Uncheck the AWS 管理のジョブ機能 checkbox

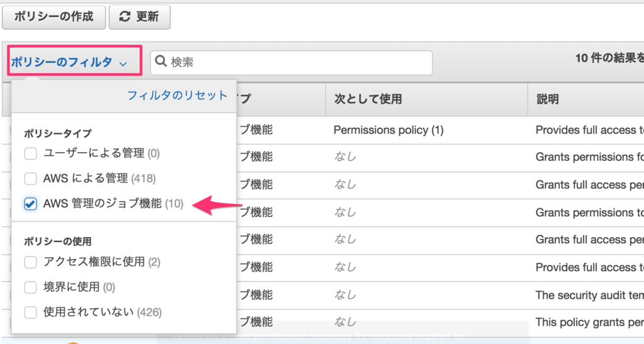click(x=30, y=204)
